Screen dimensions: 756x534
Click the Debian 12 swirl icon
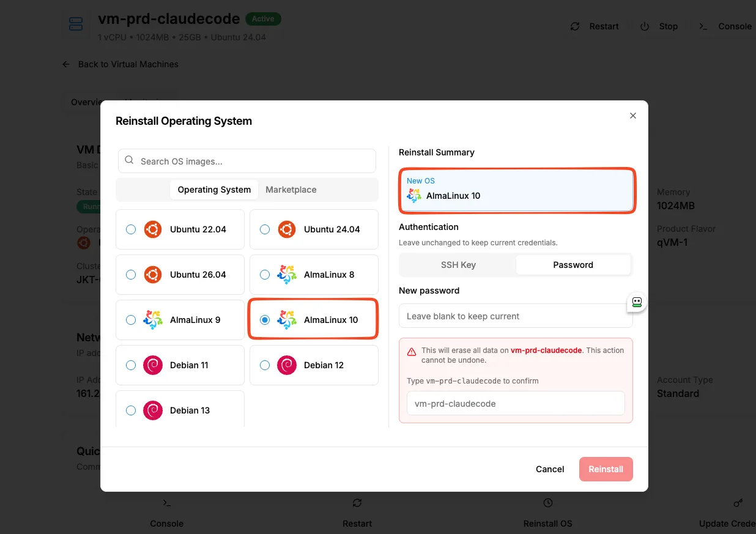click(286, 365)
